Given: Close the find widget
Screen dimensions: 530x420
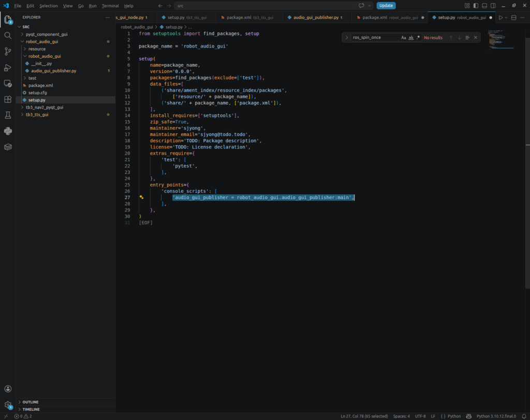Looking at the screenshot, I should [476, 38].
